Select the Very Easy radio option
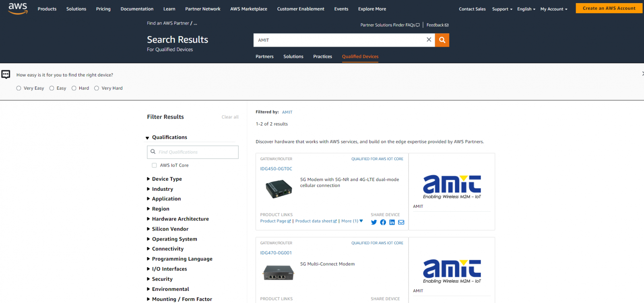This screenshot has width=644, height=303. 19,88
